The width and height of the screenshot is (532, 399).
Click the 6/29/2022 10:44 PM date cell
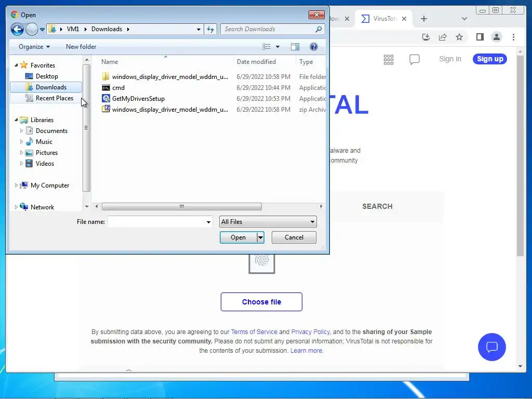tap(263, 87)
